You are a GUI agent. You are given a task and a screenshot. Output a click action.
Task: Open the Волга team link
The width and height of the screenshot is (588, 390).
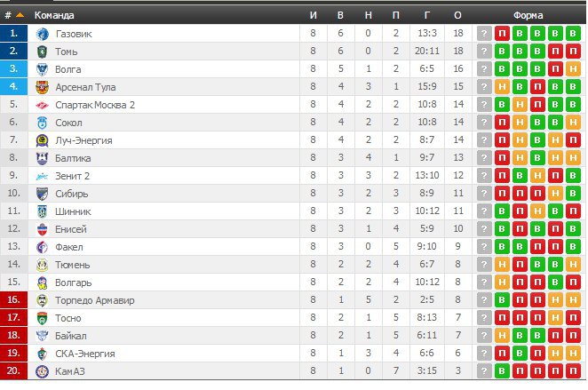(x=68, y=69)
